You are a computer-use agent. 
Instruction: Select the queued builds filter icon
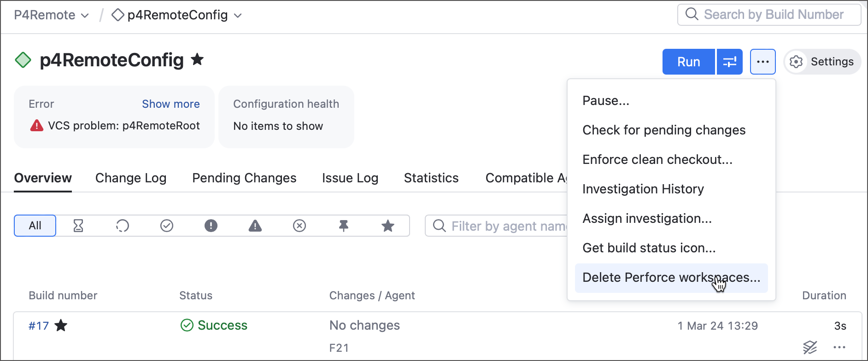(x=78, y=226)
